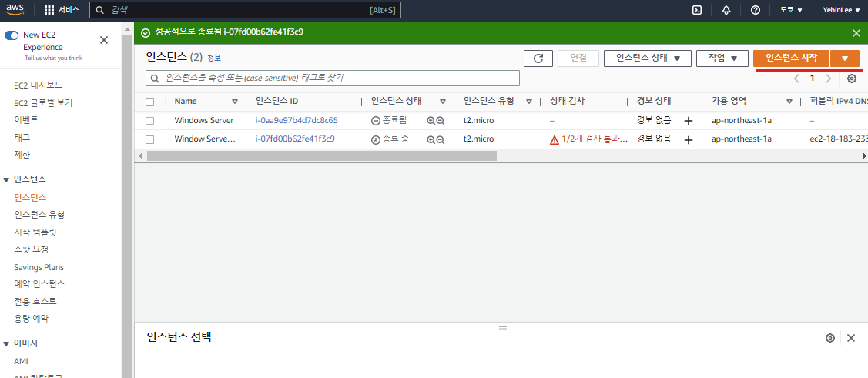Click the 정보 info link
Screen dimensions: 868x378
[x=213, y=58]
